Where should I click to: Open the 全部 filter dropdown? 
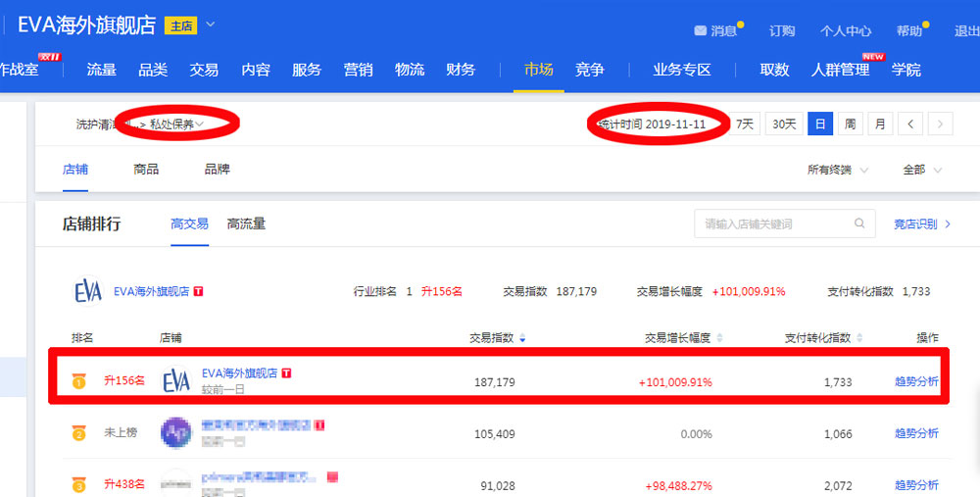[x=922, y=170]
